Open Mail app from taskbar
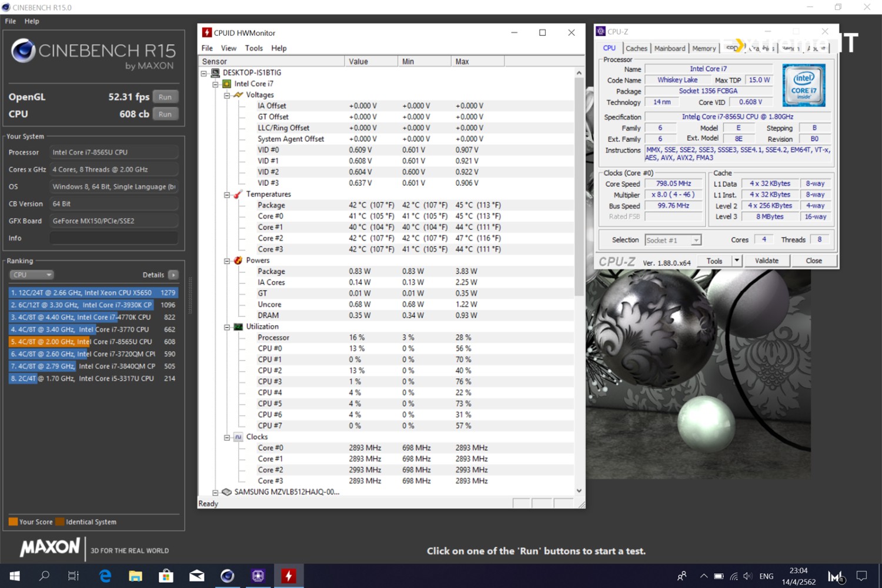 [x=196, y=576]
